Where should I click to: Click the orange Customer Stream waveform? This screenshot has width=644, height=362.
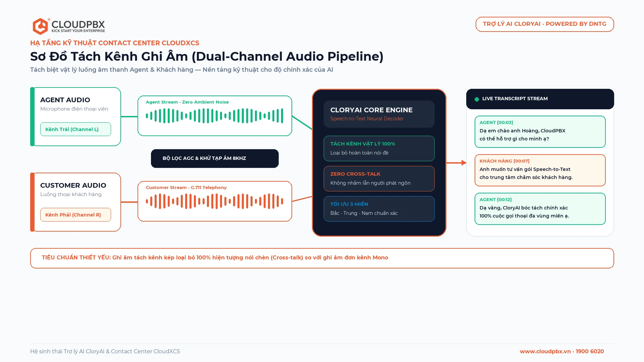point(215,201)
